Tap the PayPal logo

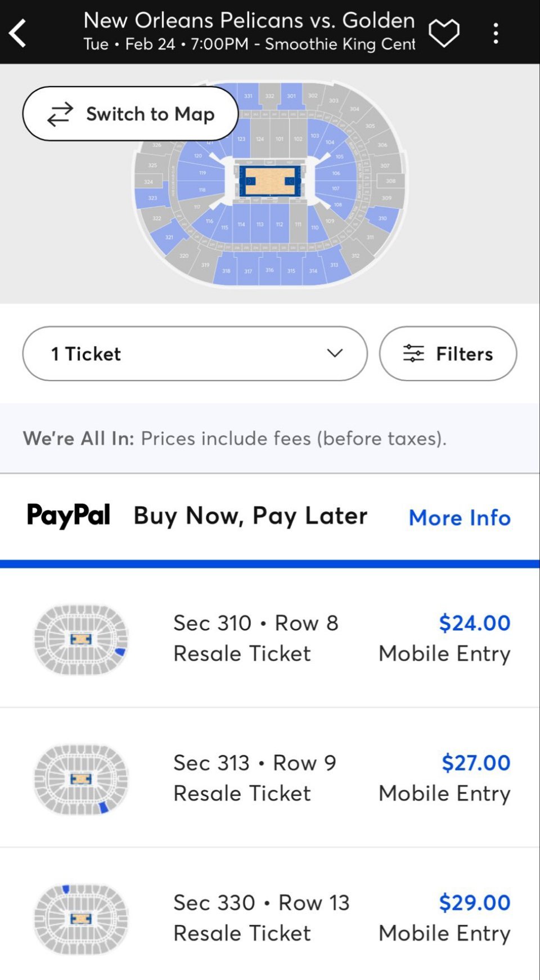click(x=69, y=516)
